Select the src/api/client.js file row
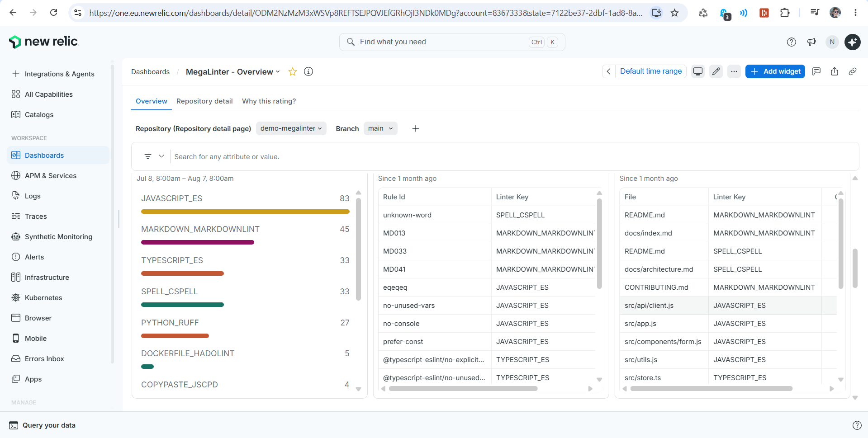The height and width of the screenshot is (438, 868). pos(728,306)
